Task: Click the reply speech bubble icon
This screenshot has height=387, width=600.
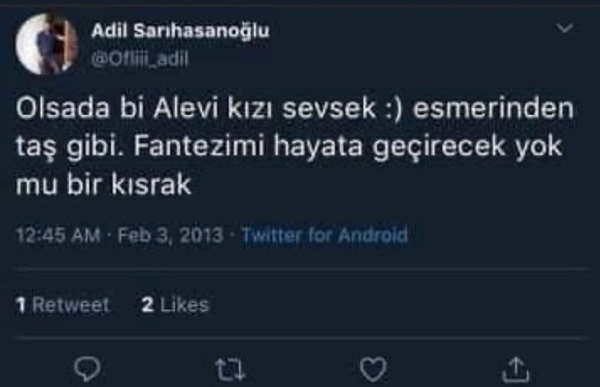Action: (87, 369)
